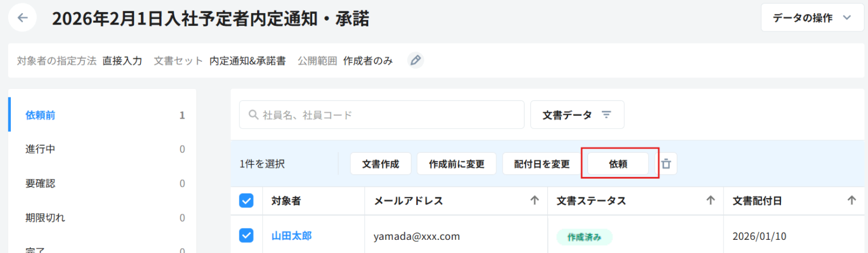Open the データの操作 dropdown

click(812, 18)
